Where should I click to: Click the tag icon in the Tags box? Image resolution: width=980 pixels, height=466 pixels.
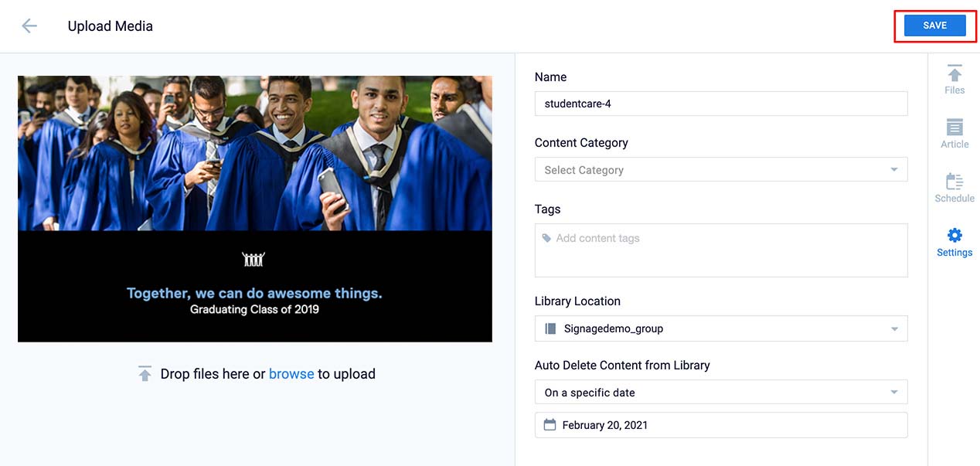[547, 239]
